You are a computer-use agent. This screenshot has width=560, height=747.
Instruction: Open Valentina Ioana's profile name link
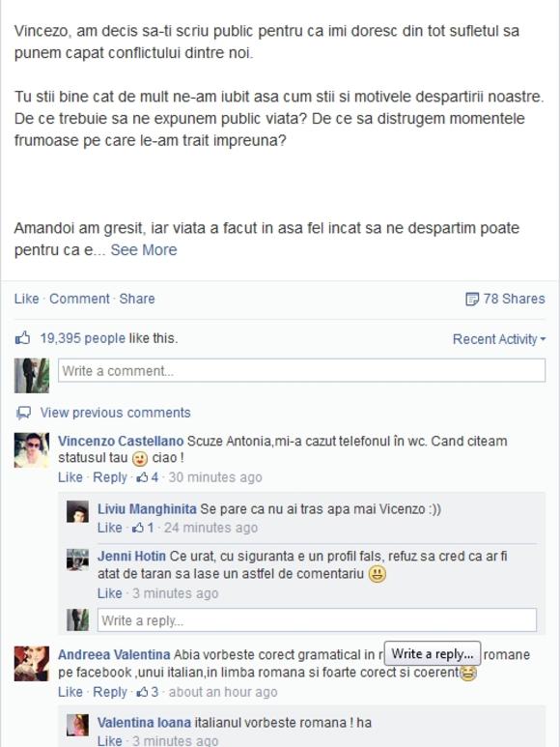pos(144,722)
